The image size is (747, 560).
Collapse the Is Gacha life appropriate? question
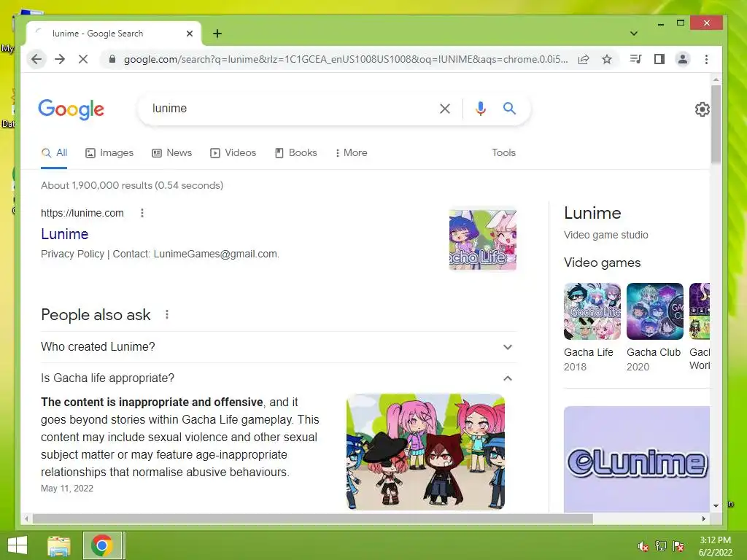(279, 378)
